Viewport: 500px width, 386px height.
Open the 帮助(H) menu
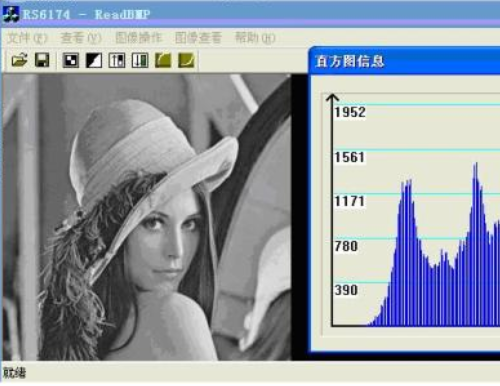(255, 38)
